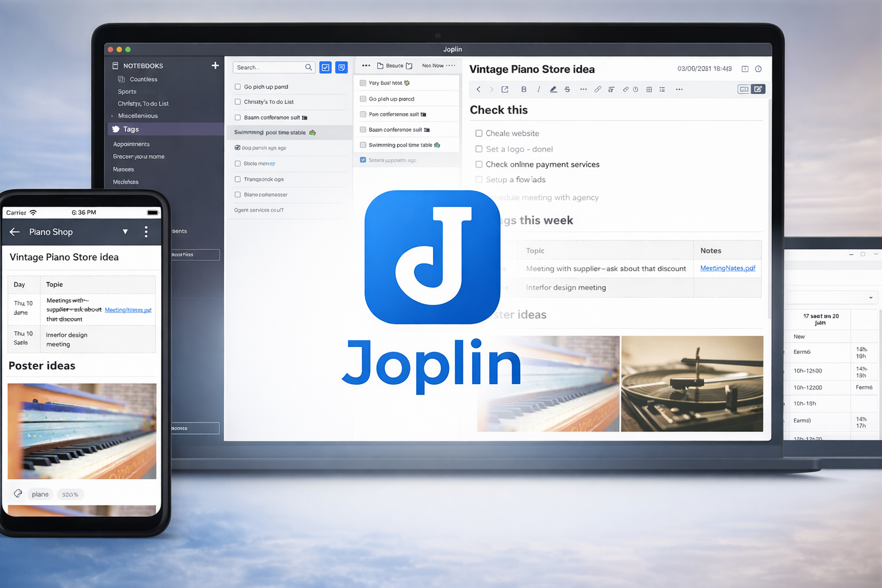
Task: Tick the 'Christy's To do List' checkbox
Action: coord(238,102)
